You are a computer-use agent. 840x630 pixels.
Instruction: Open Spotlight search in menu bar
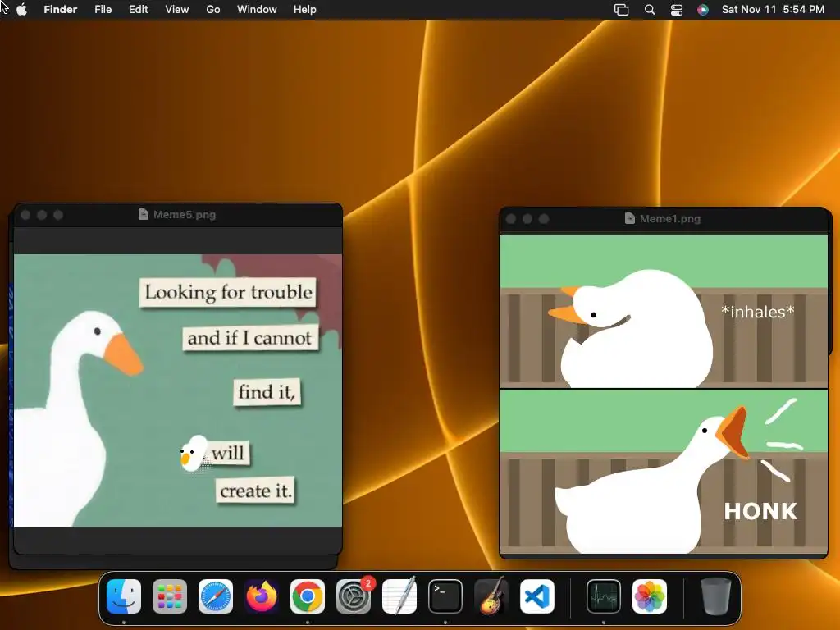pyautogui.click(x=650, y=10)
